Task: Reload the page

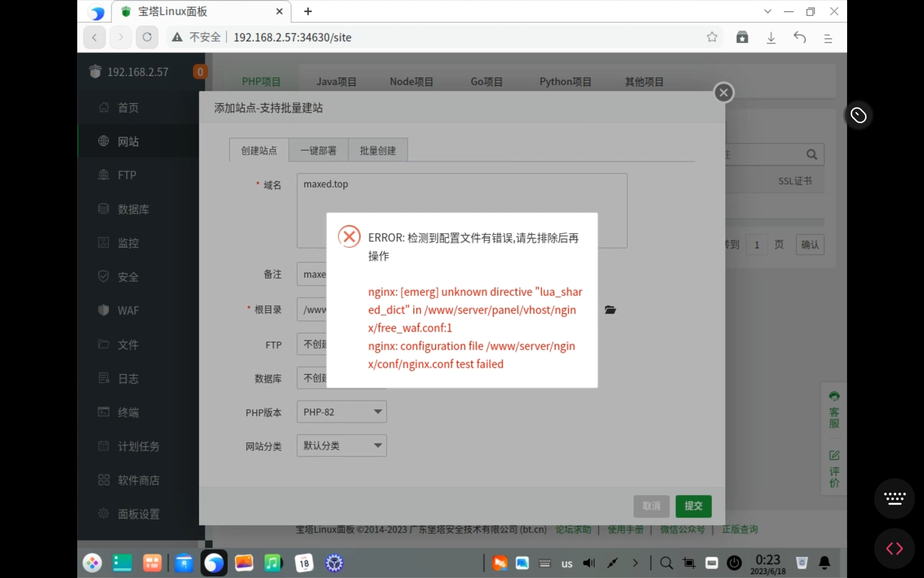Action: (x=147, y=37)
